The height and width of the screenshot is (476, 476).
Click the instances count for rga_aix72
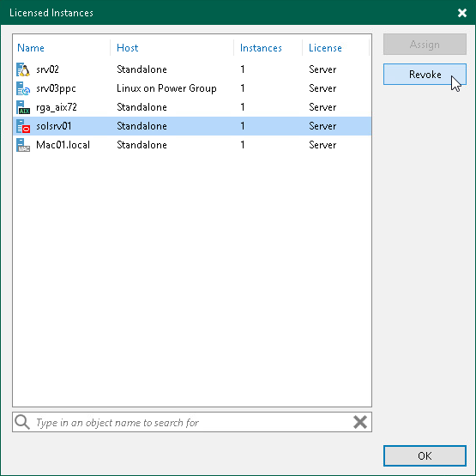(x=243, y=107)
